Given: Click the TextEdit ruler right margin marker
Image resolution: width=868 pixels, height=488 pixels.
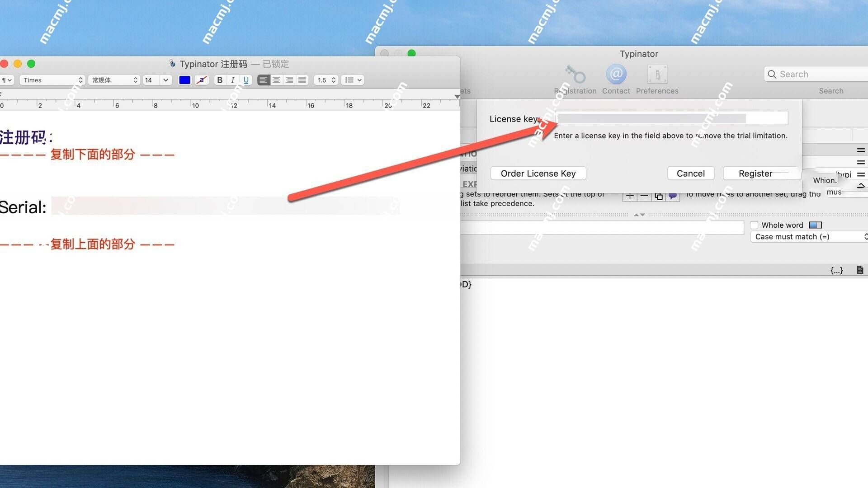Looking at the screenshot, I should tap(457, 97).
